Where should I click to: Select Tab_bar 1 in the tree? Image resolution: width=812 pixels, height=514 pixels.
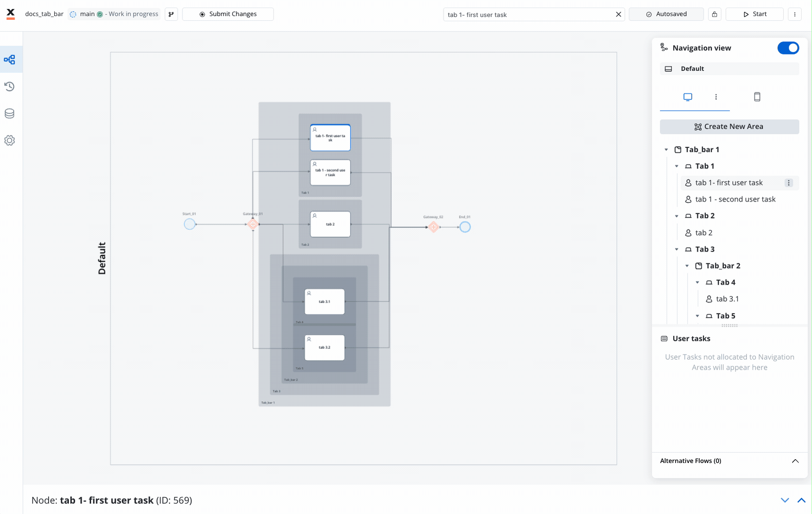pos(702,150)
